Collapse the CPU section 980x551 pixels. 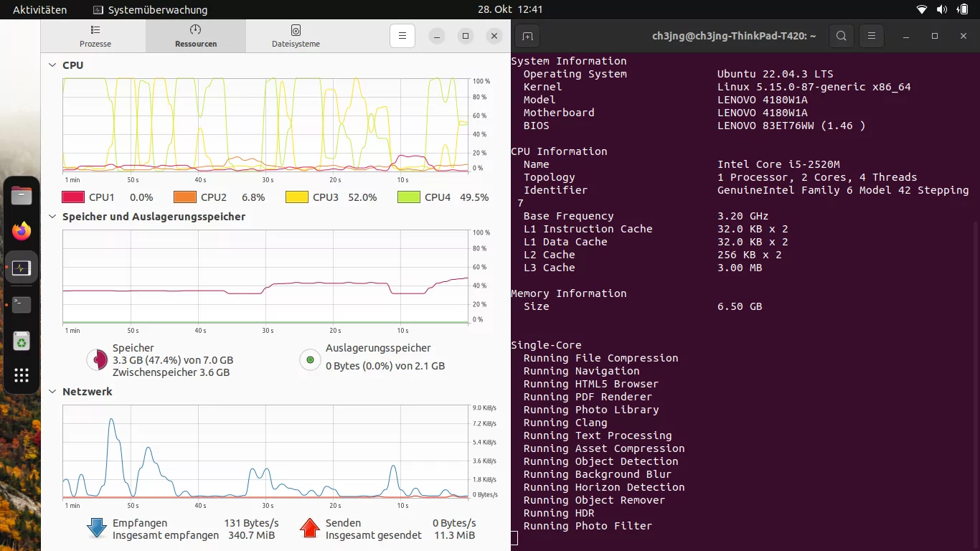click(x=52, y=65)
